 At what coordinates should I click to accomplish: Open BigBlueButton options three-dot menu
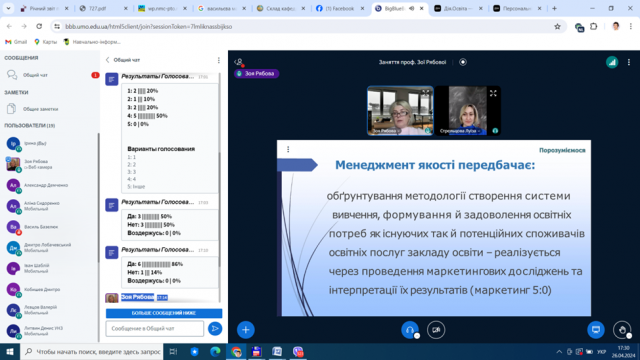click(x=629, y=62)
